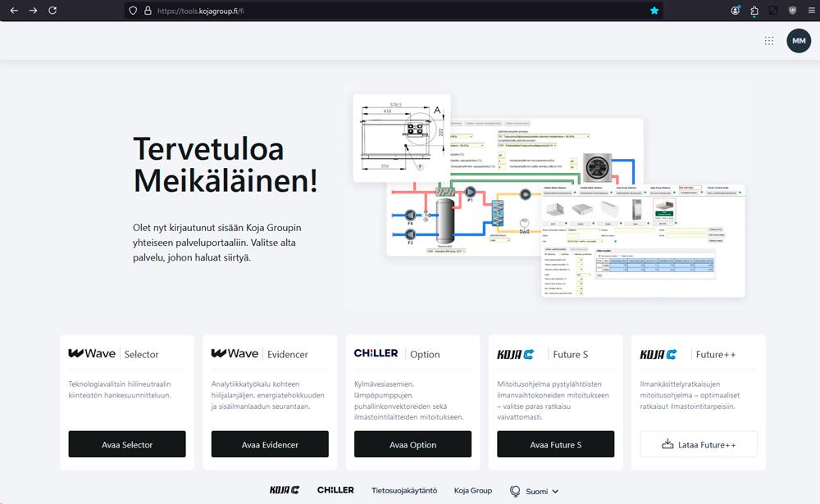Screen dimensions: 820x504
Task: Click the 'Ilmankäsittelyratkaisujen mitoitusohjelma' description
Action: [x=690, y=395]
